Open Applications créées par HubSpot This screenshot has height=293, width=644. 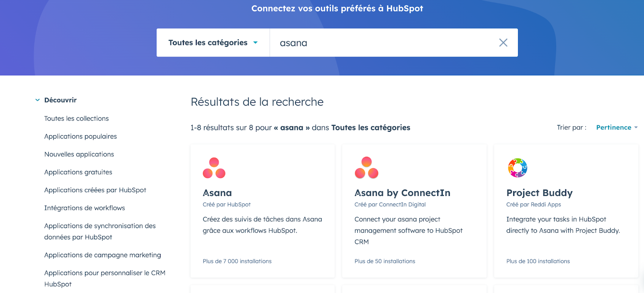pyautogui.click(x=95, y=190)
